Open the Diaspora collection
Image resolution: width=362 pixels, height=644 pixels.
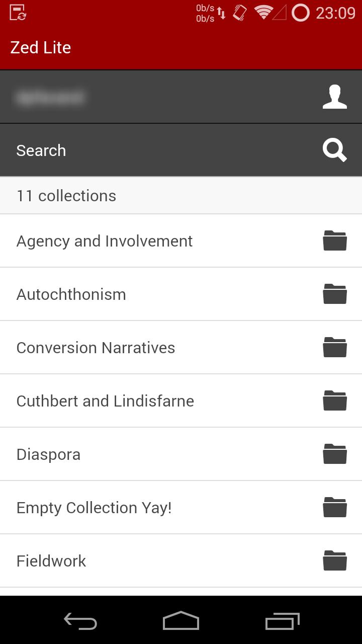pyautogui.click(x=48, y=454)
